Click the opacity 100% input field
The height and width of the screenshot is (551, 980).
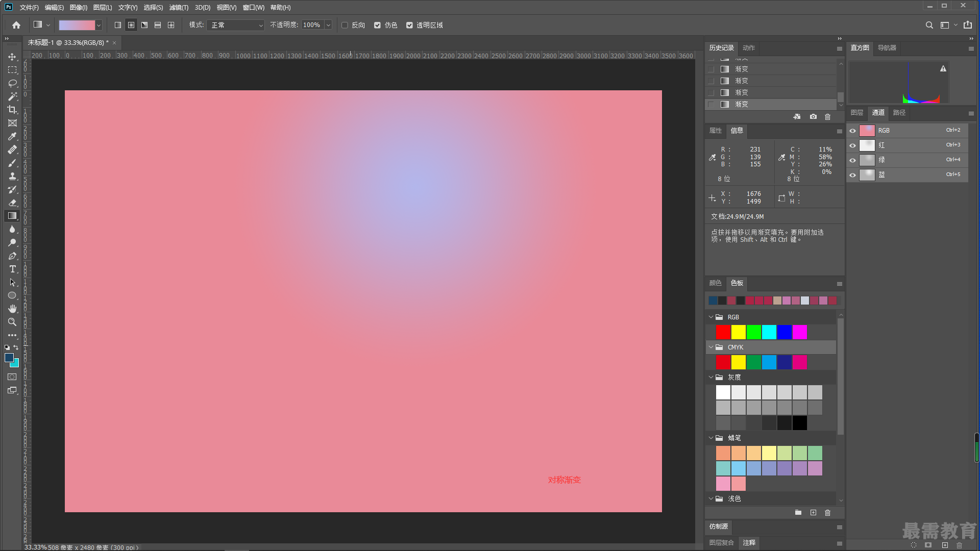[312, 25]
